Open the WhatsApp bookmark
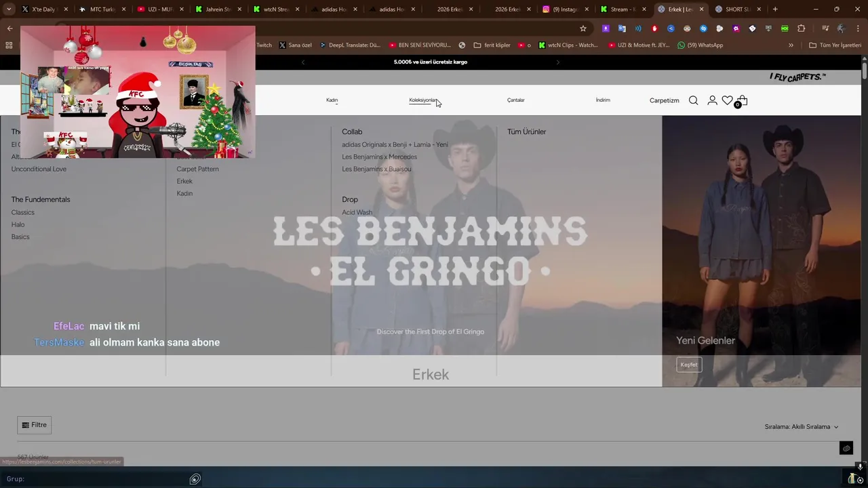The image size is (868, 488). tap(700, 45)
